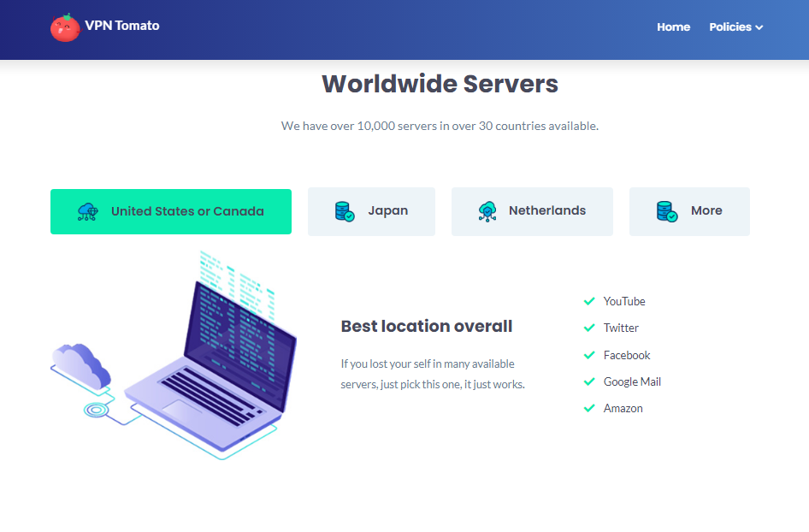Click the checkmark icon beside Twitter
The height and width of the screenshot is (532, 809).
pyautogui.click(x=589, y=328)
